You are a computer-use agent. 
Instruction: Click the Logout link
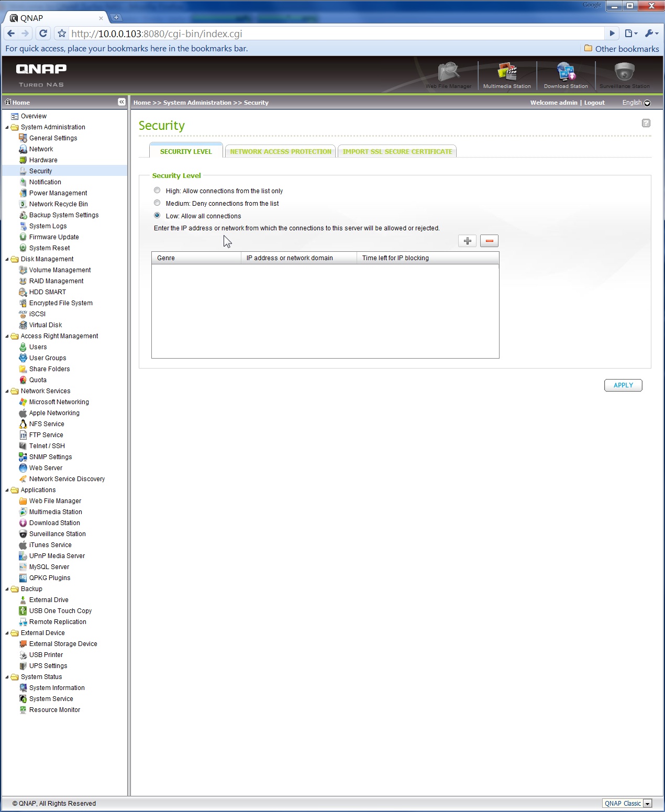click(594, 103)
